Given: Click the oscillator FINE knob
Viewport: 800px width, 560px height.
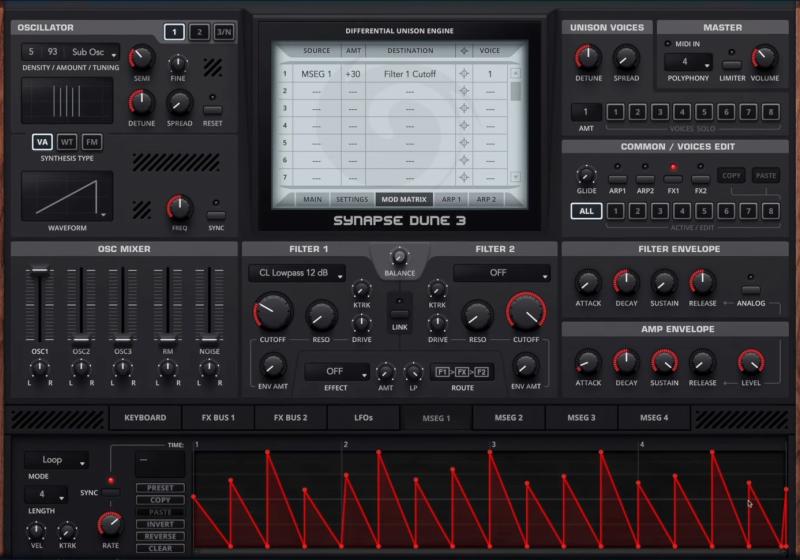Looking at the screenshot, I should (178, 63).
